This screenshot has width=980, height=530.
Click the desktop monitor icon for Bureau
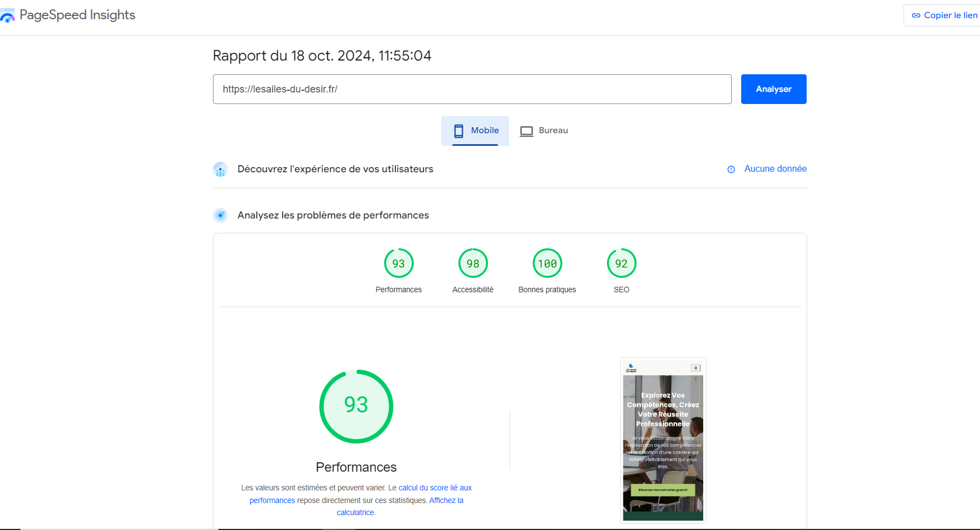pyautogui.click(x=527, y=131)
